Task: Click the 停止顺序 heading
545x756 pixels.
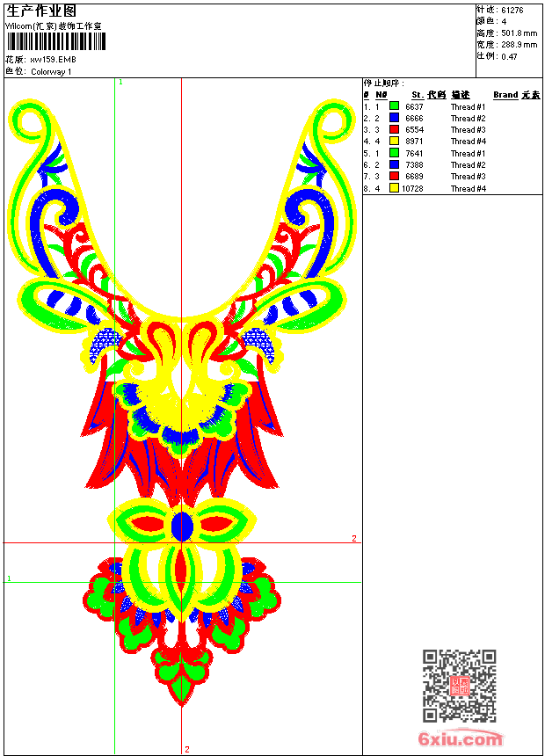Action: 383,84
